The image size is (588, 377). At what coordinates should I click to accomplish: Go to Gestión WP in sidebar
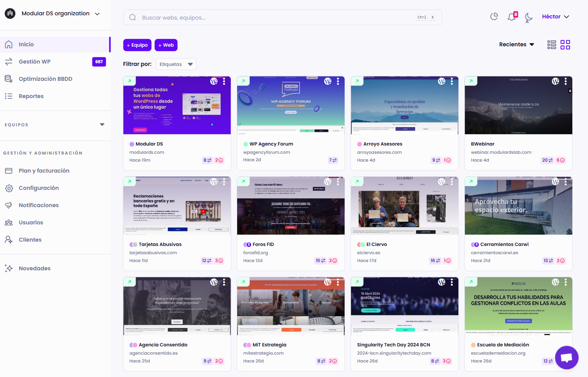coord(34,62)
